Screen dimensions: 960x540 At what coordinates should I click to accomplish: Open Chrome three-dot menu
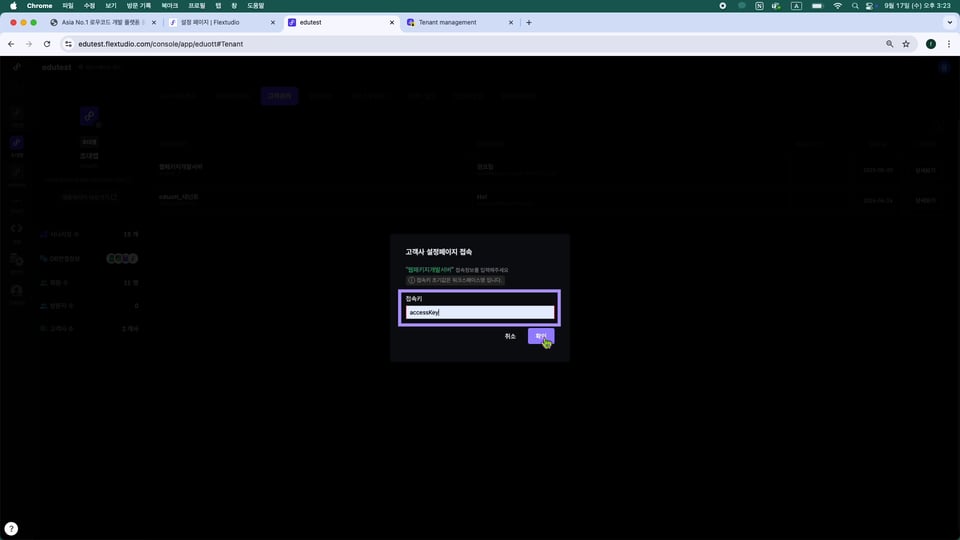[949, 44]
